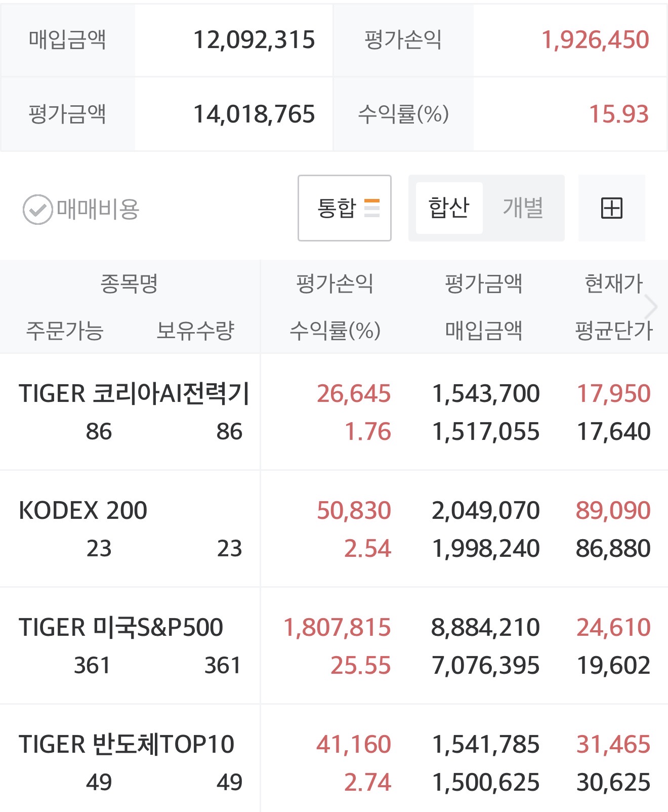Switch to the 개별 view
The height and width of the screenshot is (812, 668).
click(x=523, y=208)
